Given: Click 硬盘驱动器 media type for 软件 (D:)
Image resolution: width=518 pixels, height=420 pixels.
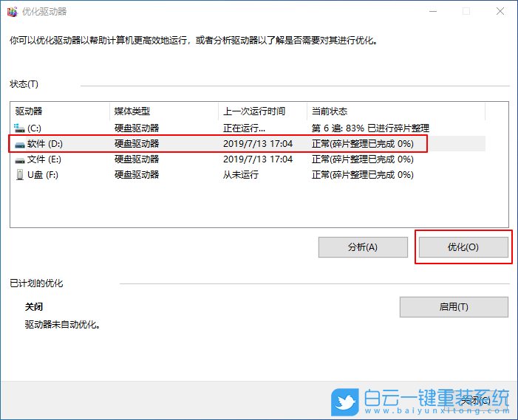Looking at the screenshot, I should click(x=137, y=144).
